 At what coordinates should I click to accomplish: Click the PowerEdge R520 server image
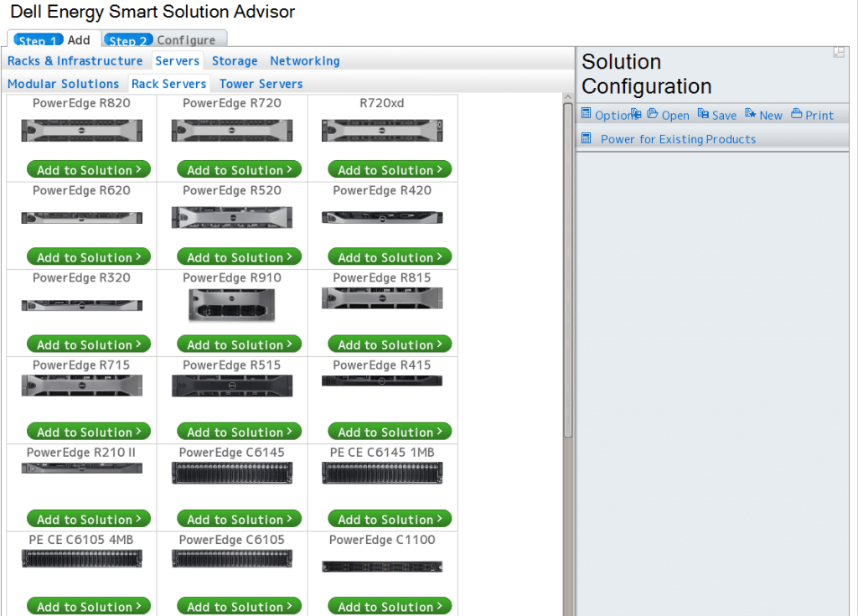pos(232,217)
